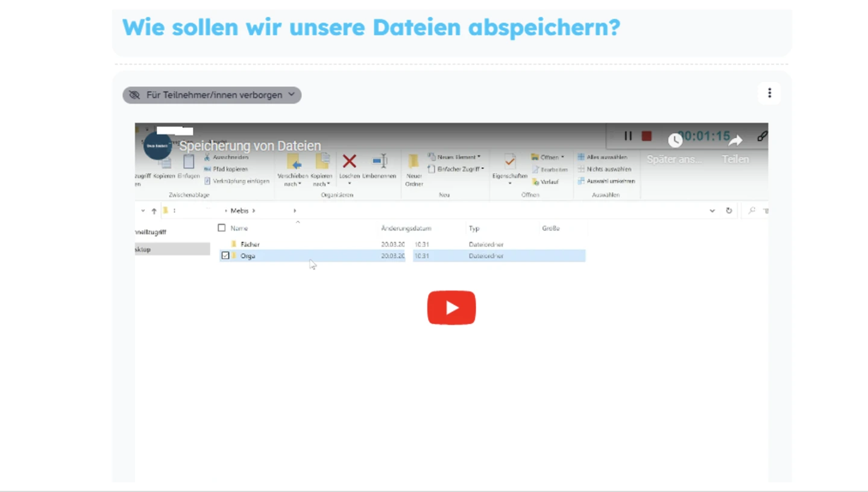Image resolution: width=868 pixels, height=492 pixels.
Task: Play the YouTube video
Action: click(x=451, y=307)
